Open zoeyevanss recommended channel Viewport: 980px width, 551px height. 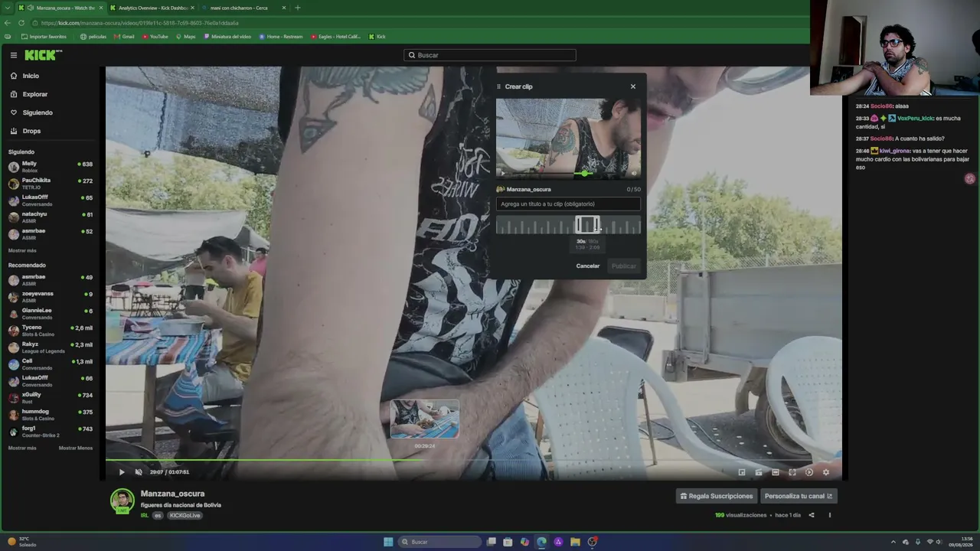pos(50,297)
